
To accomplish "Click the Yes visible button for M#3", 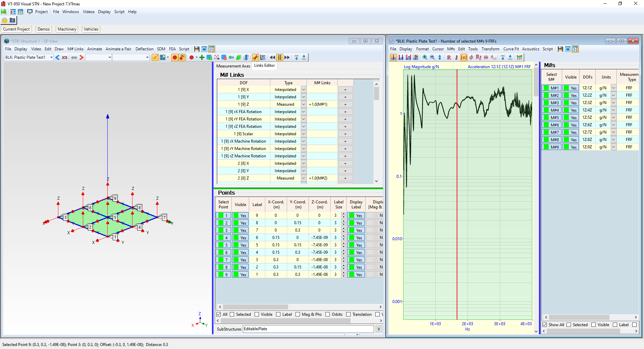I will [571, 103].
